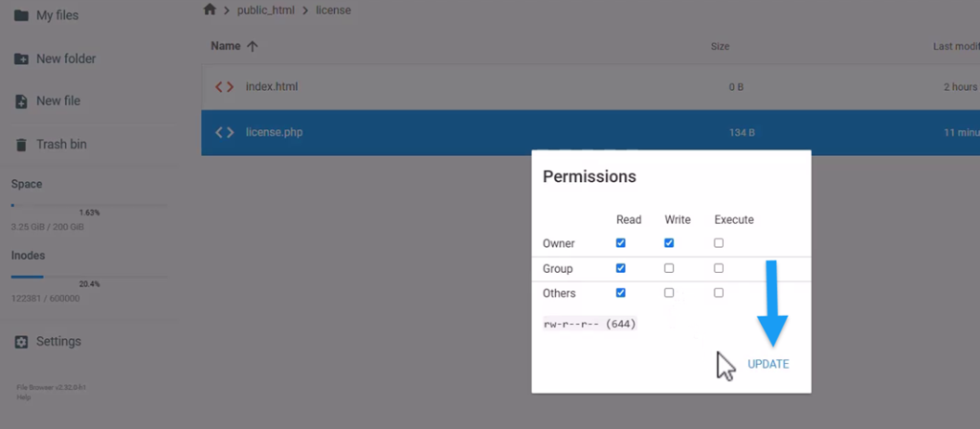Enable Others Write permission
The image size is (980, 429).
click(x=669, y=293)
